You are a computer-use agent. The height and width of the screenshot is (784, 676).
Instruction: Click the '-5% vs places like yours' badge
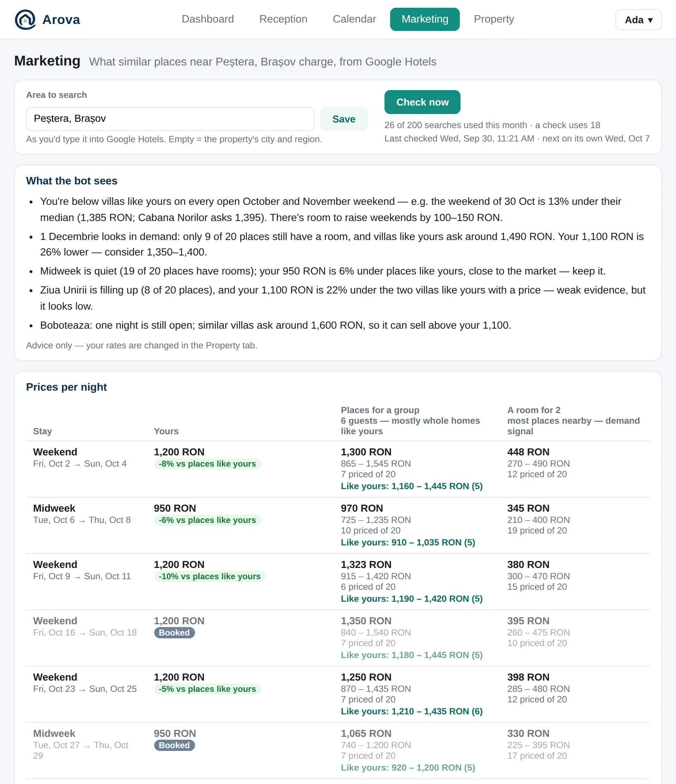click(x=207, y=689)
